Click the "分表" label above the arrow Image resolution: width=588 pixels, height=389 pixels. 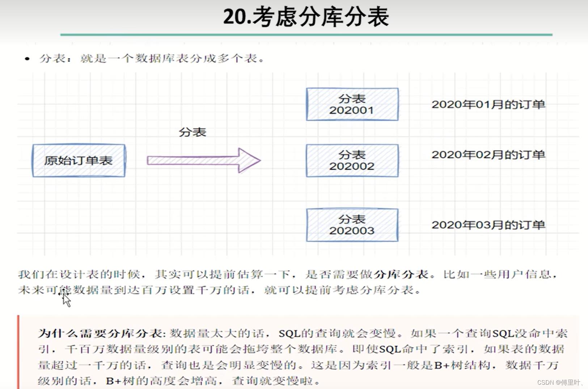(192, 132)
